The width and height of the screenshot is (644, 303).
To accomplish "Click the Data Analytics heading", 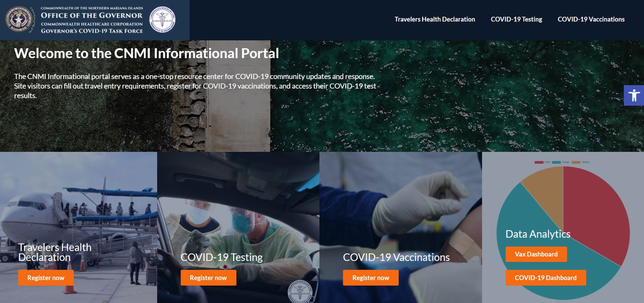I will click(x=538, y=234).
